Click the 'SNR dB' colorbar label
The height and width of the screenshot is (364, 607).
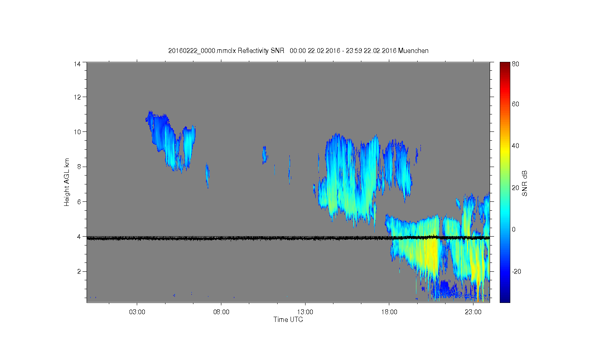coord(524,184)
